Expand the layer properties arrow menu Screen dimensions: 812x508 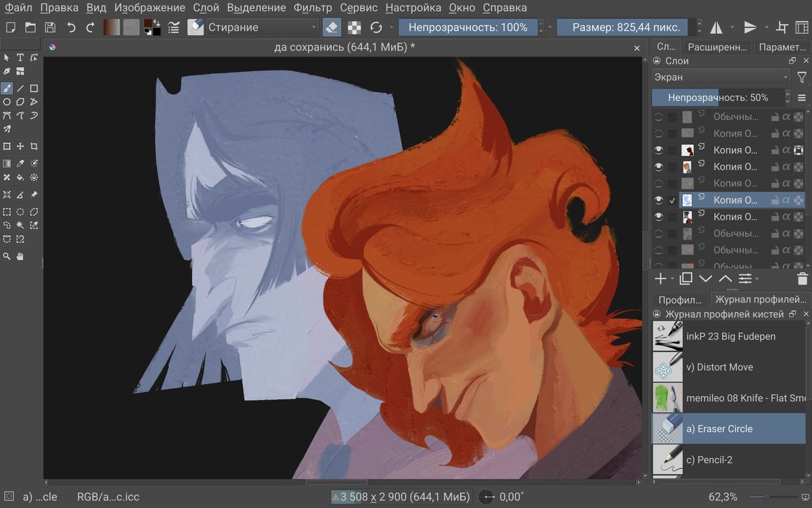coord(757,278)
